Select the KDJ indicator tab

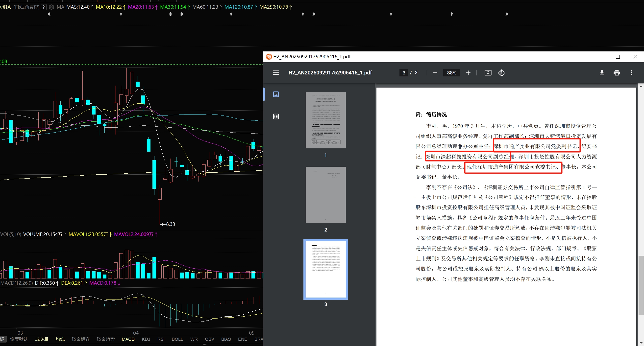(146, 339)
